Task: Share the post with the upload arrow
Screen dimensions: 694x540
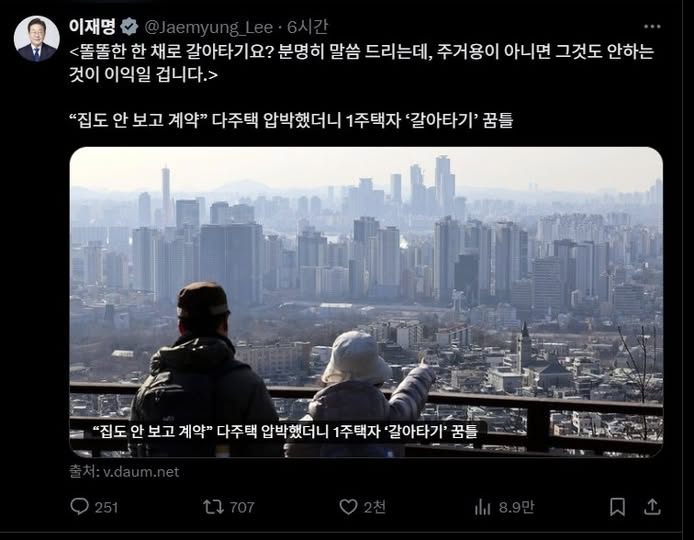Action: (x=652, y=507)
